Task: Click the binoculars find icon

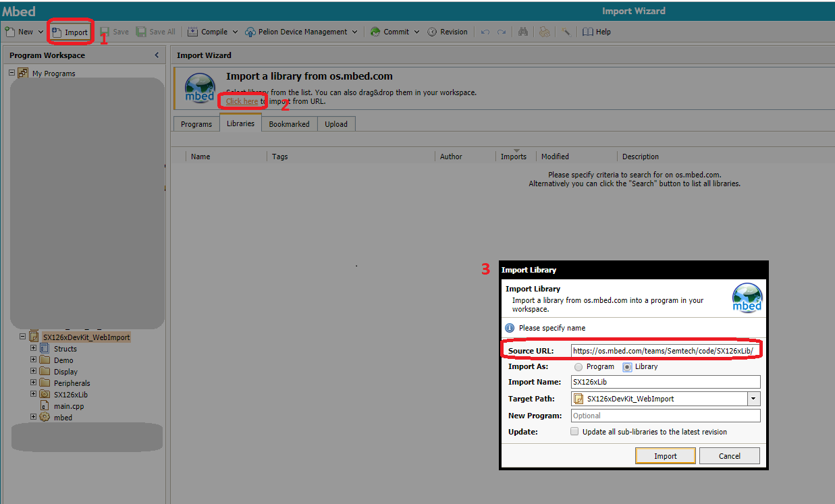Action: click(522, 32)
